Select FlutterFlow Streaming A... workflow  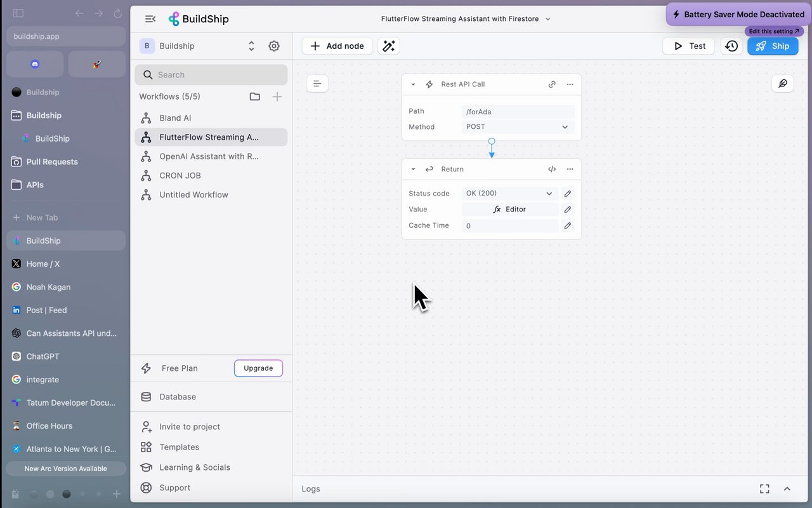tap(211, 137)
